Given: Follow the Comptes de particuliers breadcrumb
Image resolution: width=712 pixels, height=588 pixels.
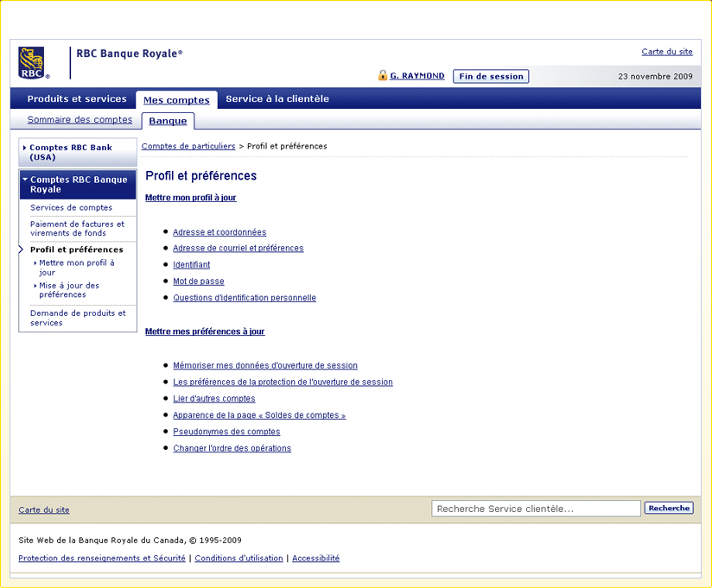Looking at the screenshot, I should click(188, 146).
